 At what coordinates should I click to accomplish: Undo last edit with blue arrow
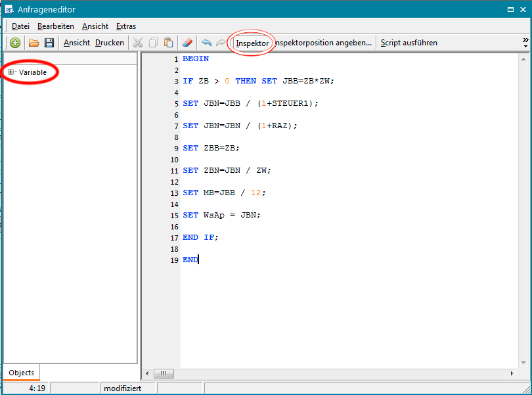pos(206,43)
